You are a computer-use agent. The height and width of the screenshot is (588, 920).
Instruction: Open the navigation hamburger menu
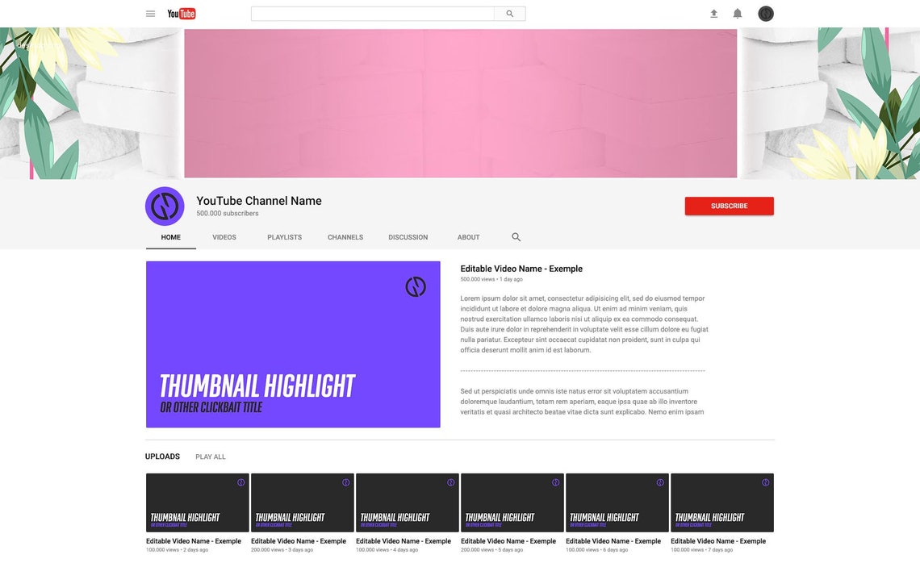point(148,13)
